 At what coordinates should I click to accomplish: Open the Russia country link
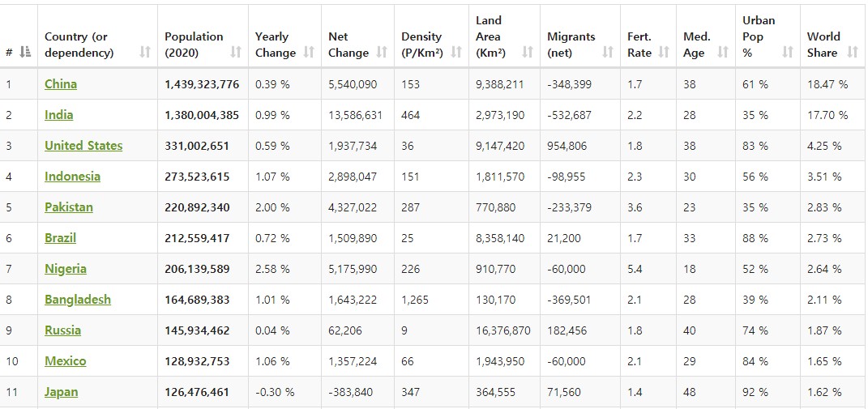pos(62,330)
